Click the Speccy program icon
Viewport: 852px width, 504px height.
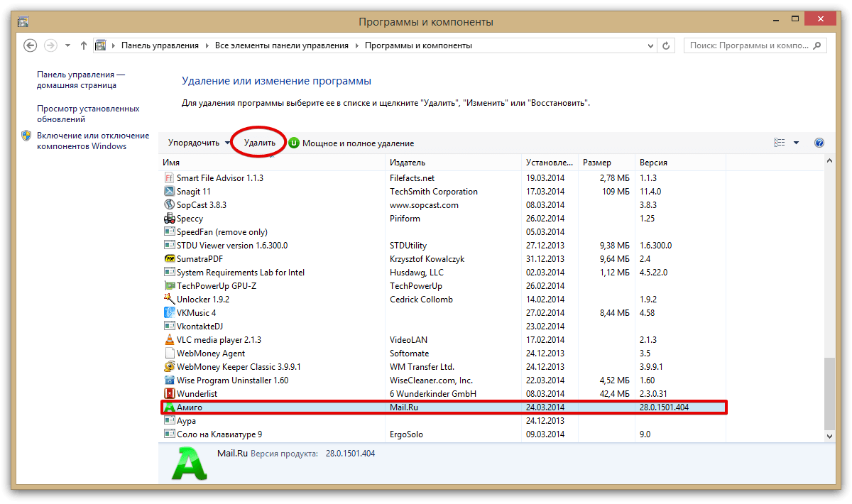coord(169,219)
